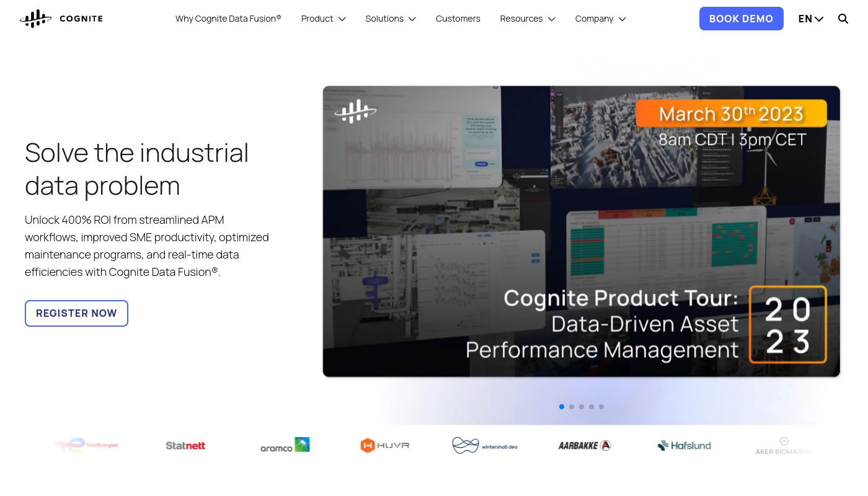Open the Cognite Product Tour banner image
The width and height of the screenshot is (868, 496).
(582, 231)
